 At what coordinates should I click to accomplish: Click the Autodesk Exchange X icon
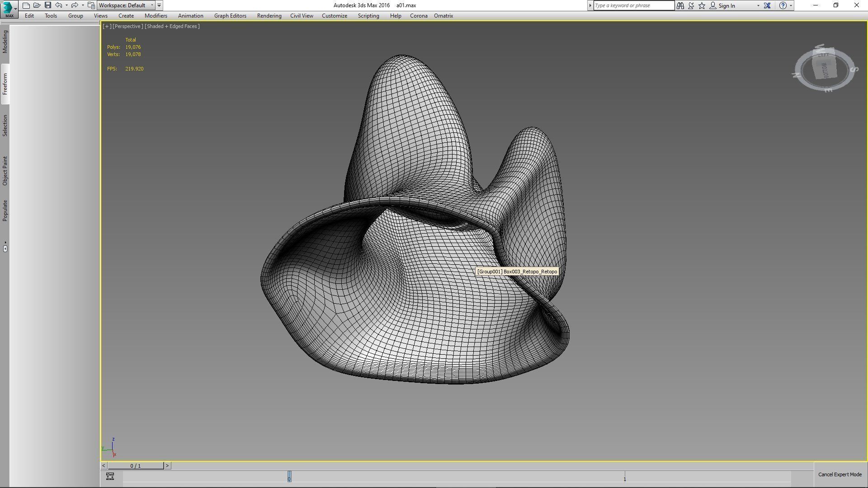pos(767,5)
